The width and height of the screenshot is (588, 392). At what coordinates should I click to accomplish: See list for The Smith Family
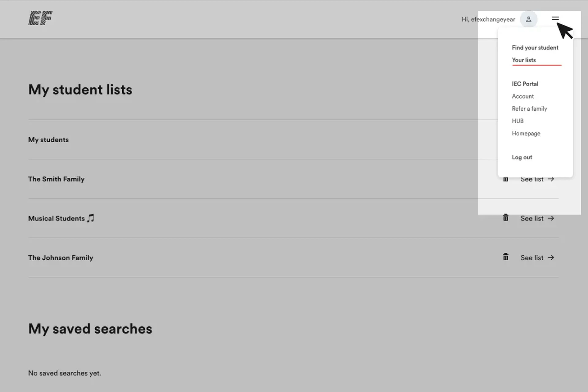537,179
